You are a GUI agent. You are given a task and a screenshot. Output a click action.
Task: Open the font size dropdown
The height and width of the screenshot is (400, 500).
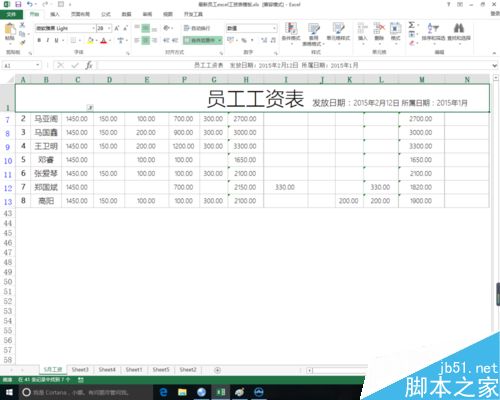tap(109, 28)
